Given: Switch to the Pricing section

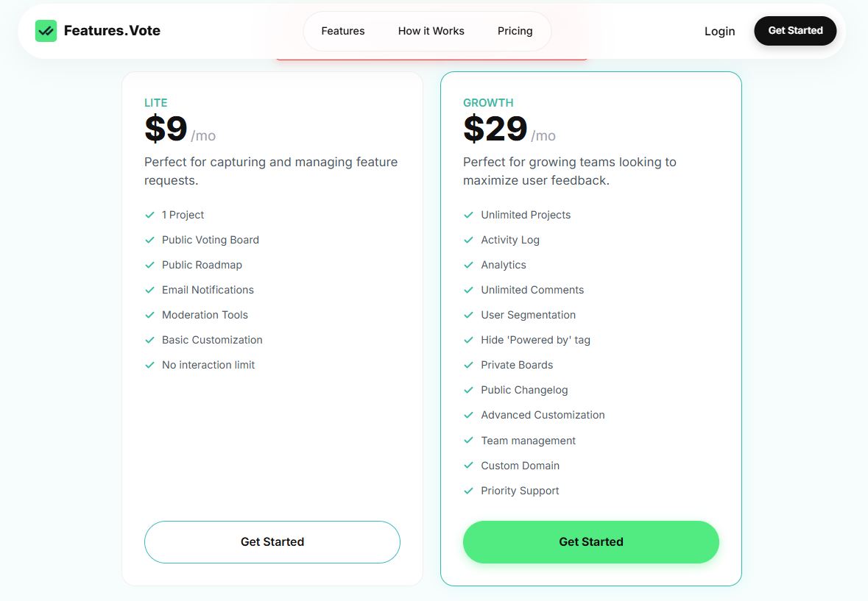Looking at the screenshot, I should (515, 31).
